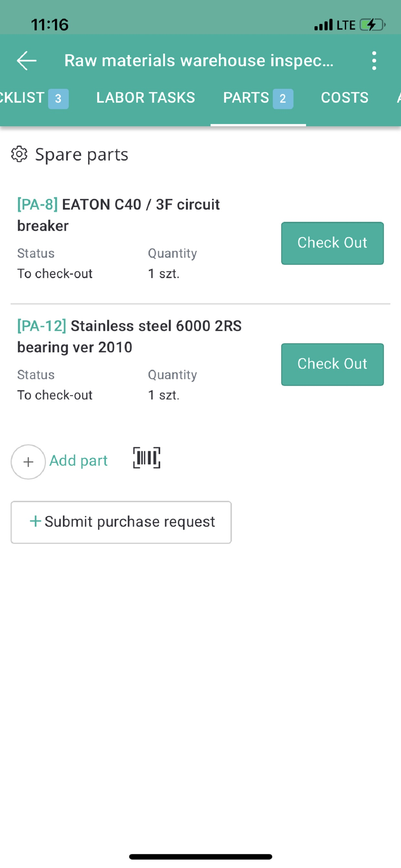The image size is (401, 868).
Task: Tap the cellular signal bars icon
Action: pyautogui.click(x=324, y=25)
